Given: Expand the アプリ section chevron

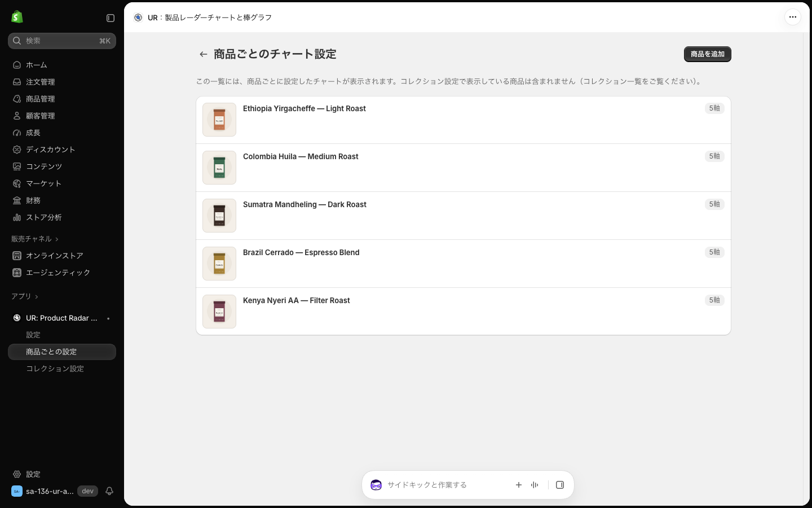Looking at the screenshot, I should point(37,297).
